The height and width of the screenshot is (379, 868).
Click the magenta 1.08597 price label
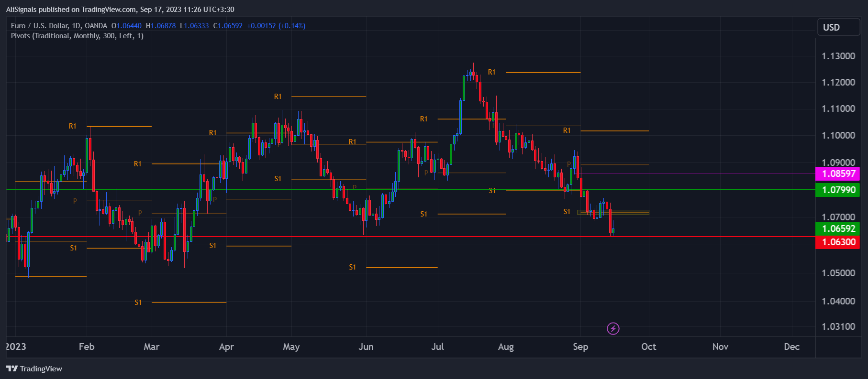coord(838,173)
